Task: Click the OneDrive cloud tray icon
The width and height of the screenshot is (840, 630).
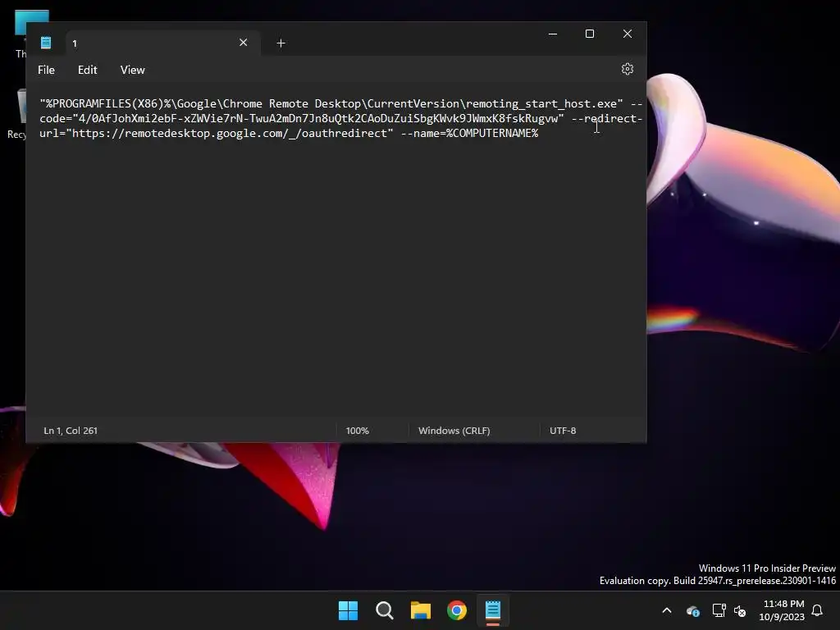Action: point(692,610)
